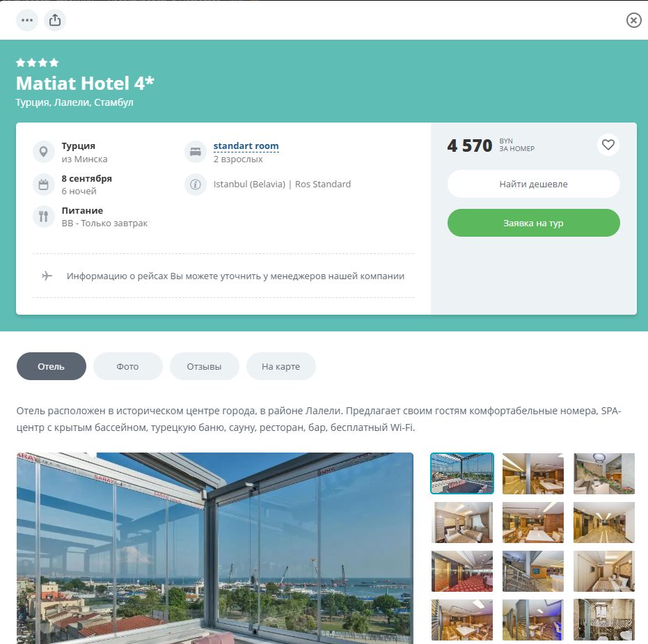Switch to the На карте tab
648x644 pixels.
point(281,366)
